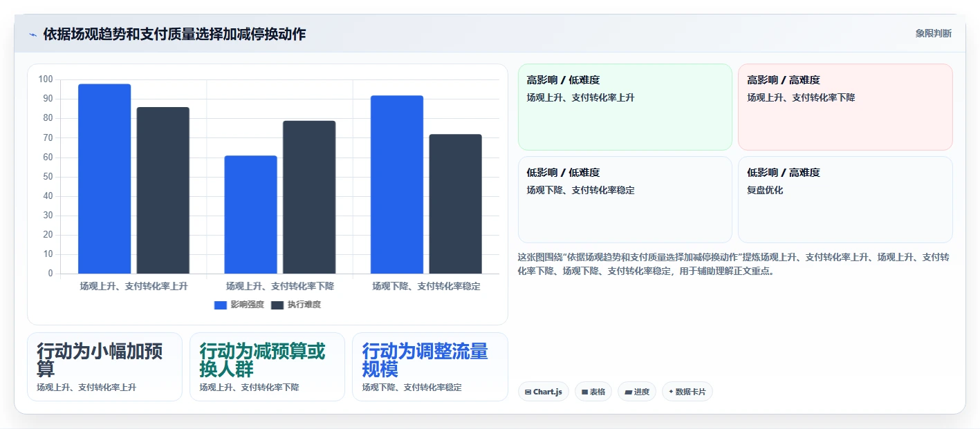The width and height of the screenshot is (980, 429).
Task: Click the 数据卡片 chip icon
Action: click(x=671, y=392)
